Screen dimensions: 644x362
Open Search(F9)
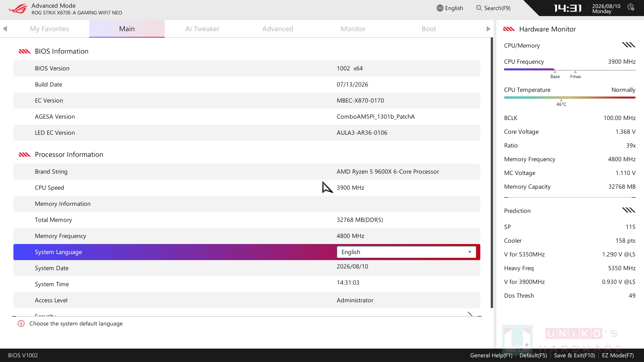click(493, 8)
